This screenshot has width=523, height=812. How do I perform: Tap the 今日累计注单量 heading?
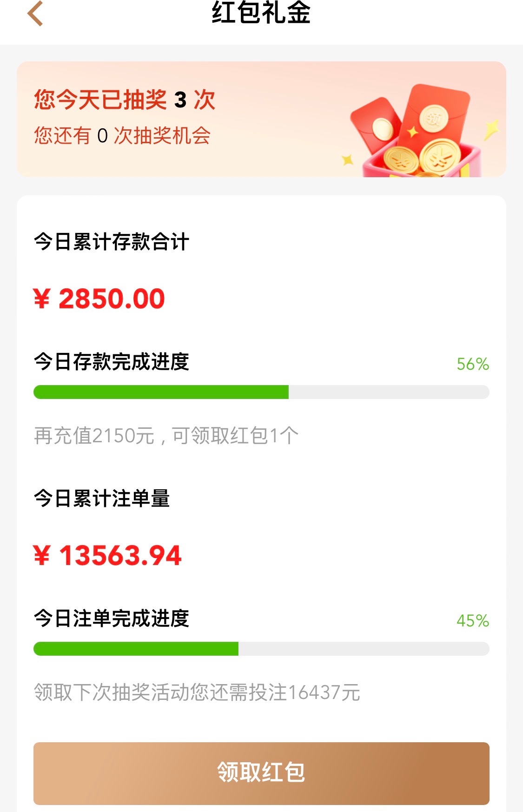click(102, 499)
